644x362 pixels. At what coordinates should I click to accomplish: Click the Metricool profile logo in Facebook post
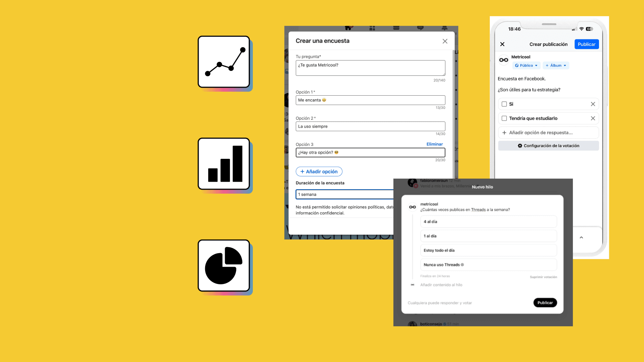[504, 60]
